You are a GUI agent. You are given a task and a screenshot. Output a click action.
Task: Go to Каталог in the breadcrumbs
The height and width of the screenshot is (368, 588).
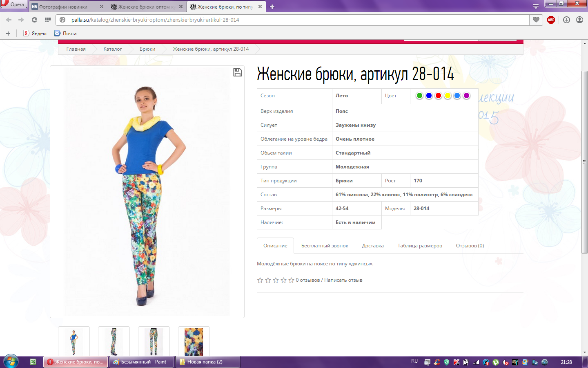point(112,49)
